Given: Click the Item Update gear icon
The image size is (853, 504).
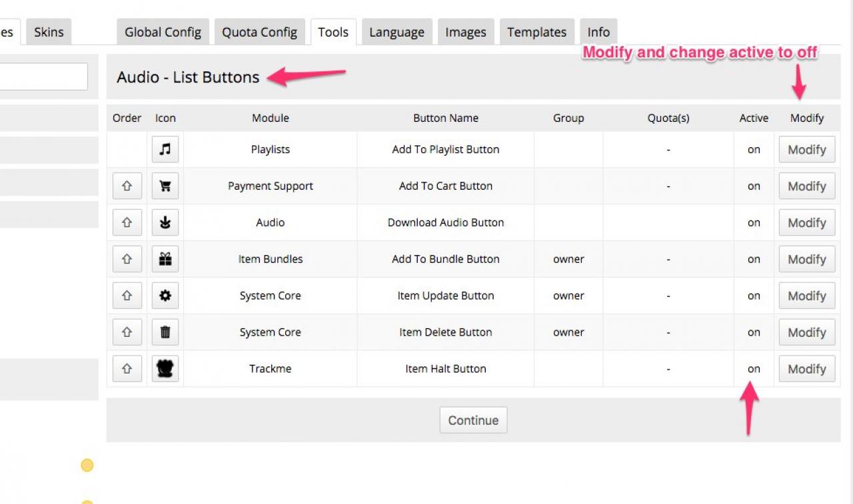Looking at the screenshot, I should (x=165, y=296).
